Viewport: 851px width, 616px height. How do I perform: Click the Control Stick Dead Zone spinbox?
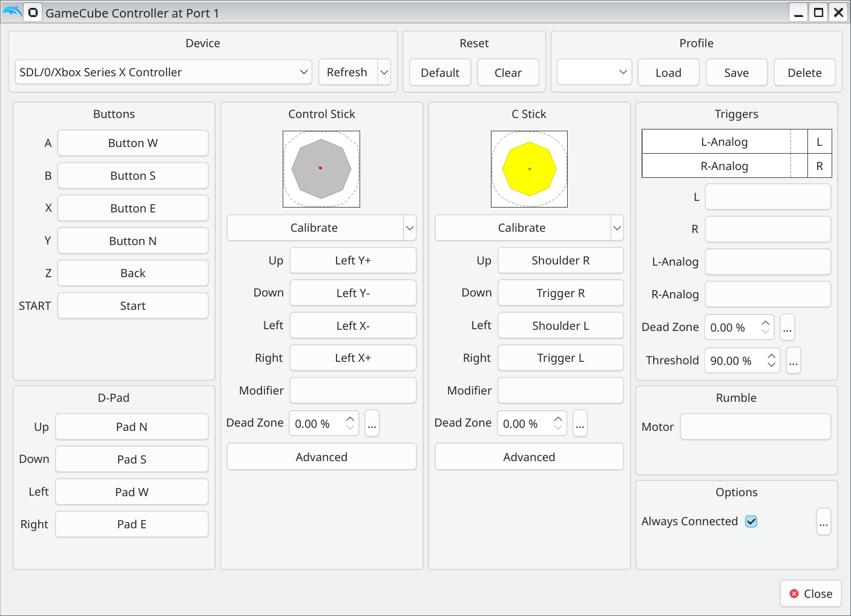(324, 424)
